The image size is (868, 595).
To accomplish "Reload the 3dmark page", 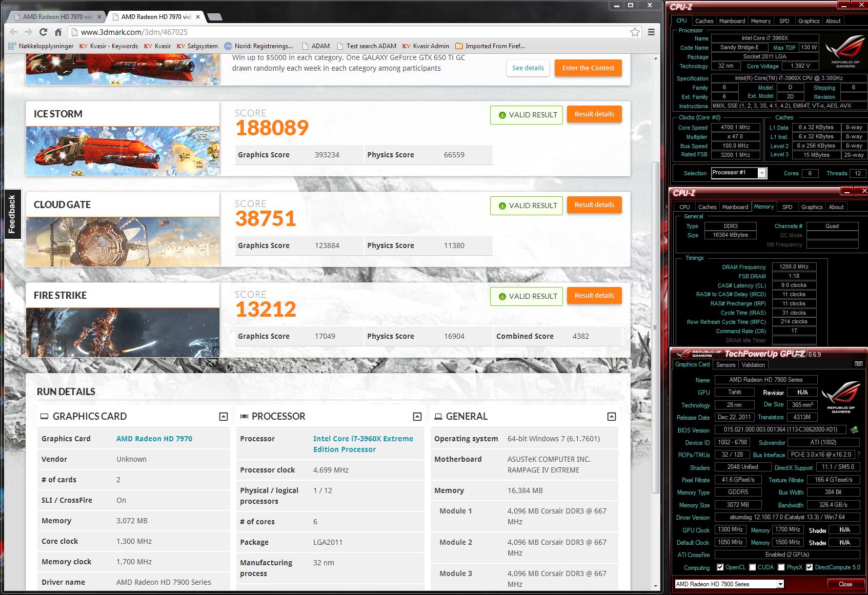I will pos(44,32).
